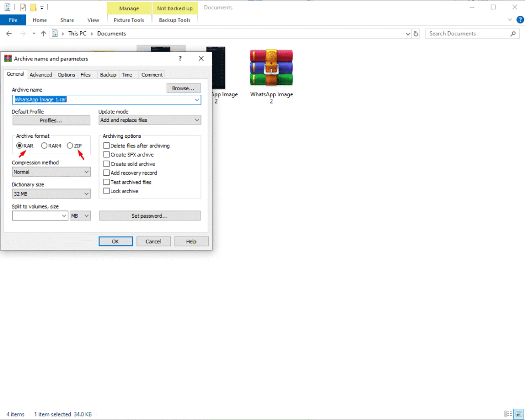Enable Create solid archive
The width and height of the screenshot is (525, 420).
[129, 164]
